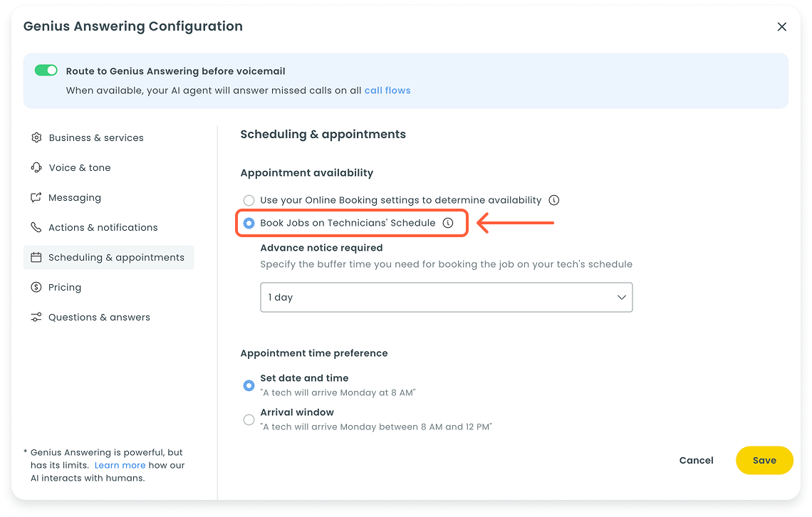Open the call flows link
This screenshot has width=812, height=517.
click(387, 90)
